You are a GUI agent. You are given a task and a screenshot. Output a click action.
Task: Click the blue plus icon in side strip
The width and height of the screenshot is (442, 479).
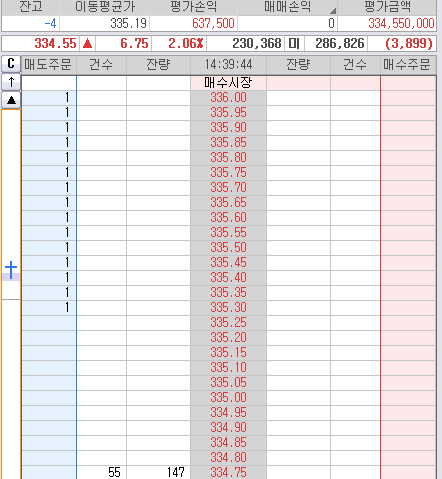click(x=11, y=269)
